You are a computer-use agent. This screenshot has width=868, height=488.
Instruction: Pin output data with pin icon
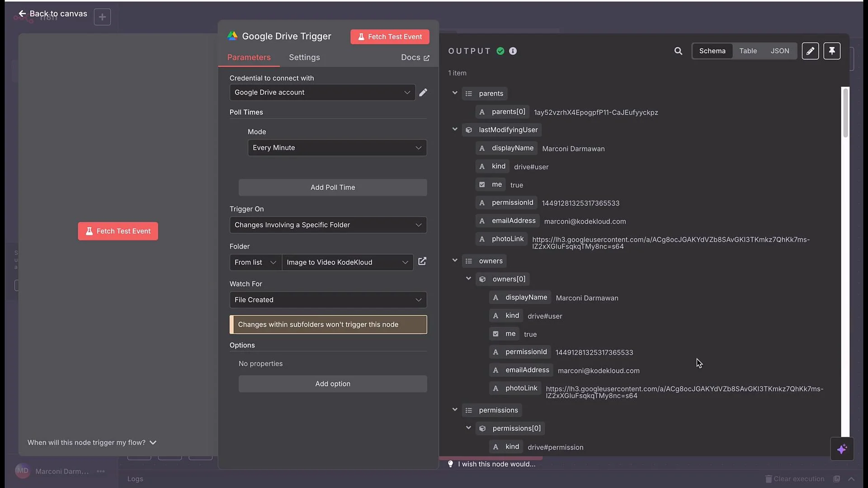tap(832, 51)
